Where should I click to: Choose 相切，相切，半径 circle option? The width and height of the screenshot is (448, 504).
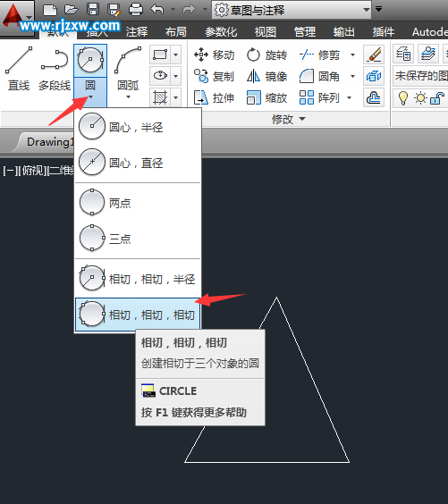(138, 278)
